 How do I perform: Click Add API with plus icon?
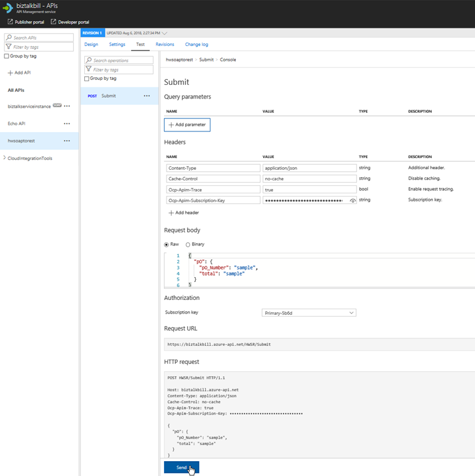coord(19,73)
